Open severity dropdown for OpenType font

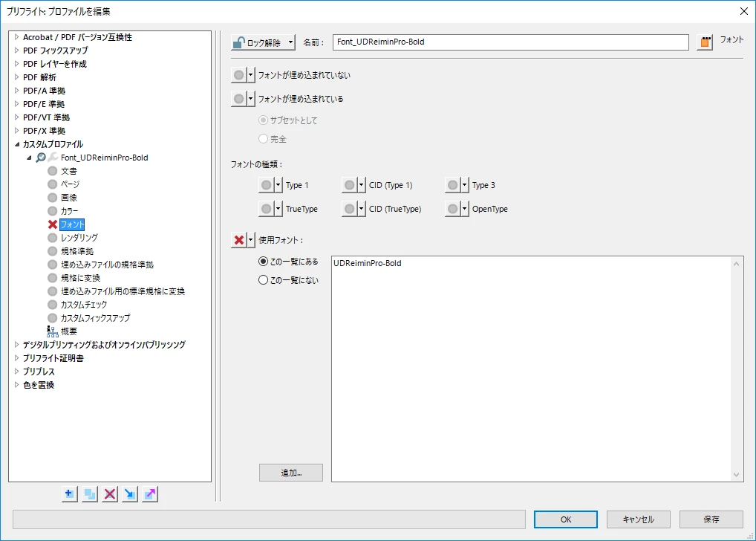(x=464, y=209)
